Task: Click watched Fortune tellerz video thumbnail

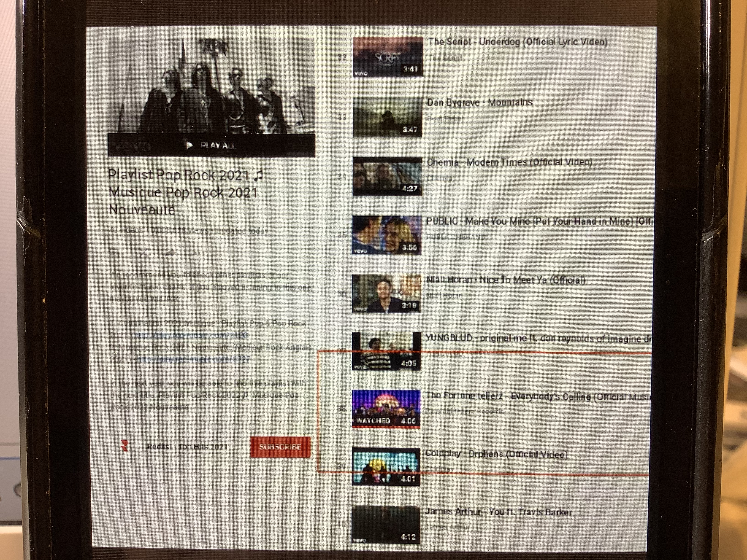Action: coord(386,409)
